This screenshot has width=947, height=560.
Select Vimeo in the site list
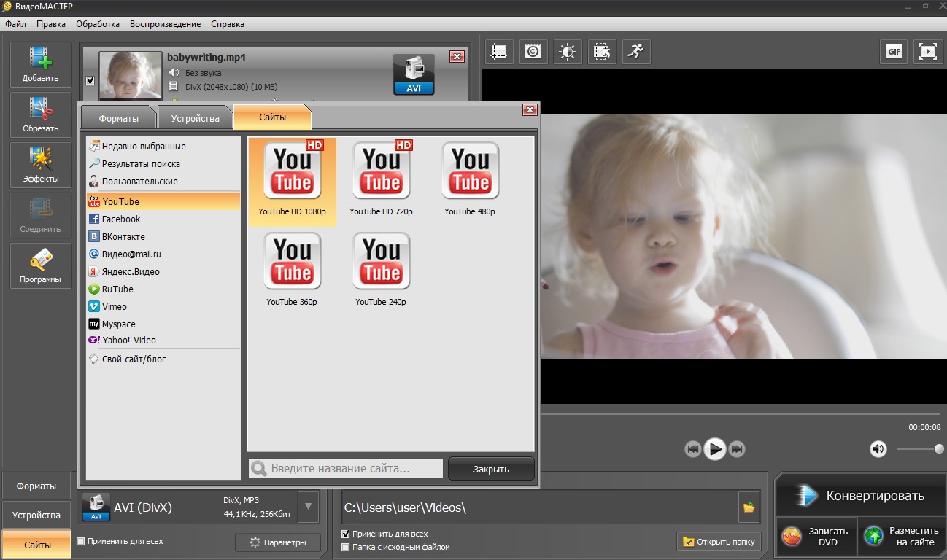click(x=163, y=307)
